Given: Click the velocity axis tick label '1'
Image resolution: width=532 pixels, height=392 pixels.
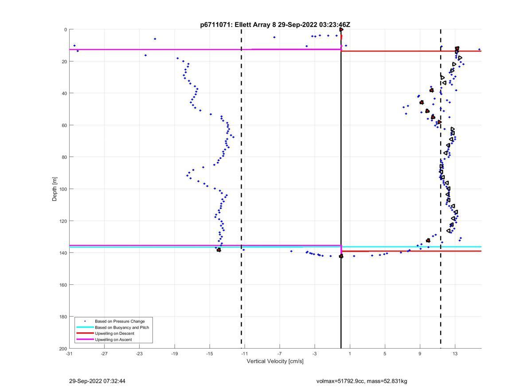Looking at the screenshot, I should pyautogui.click(x=350, y=353).
